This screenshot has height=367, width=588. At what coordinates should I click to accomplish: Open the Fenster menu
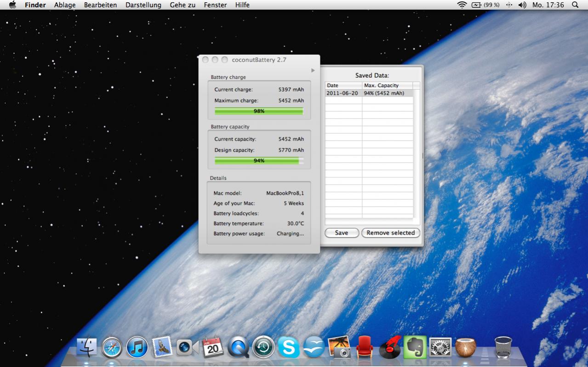point(216,5)
